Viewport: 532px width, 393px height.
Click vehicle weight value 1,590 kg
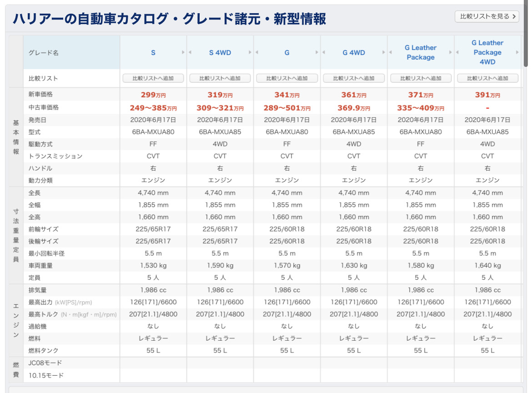pyautogui.click(x=220, y=265)
